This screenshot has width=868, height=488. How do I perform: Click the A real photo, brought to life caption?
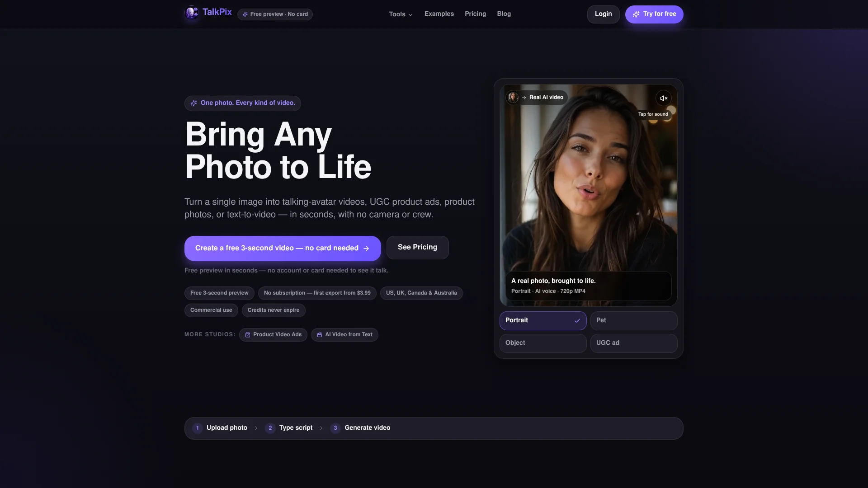[553, 281]
